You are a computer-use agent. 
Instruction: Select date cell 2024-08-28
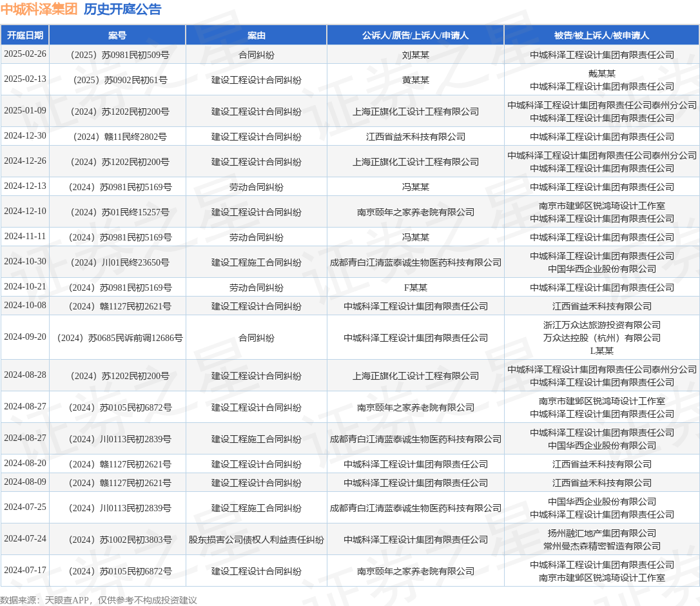[x=25, y=375]
